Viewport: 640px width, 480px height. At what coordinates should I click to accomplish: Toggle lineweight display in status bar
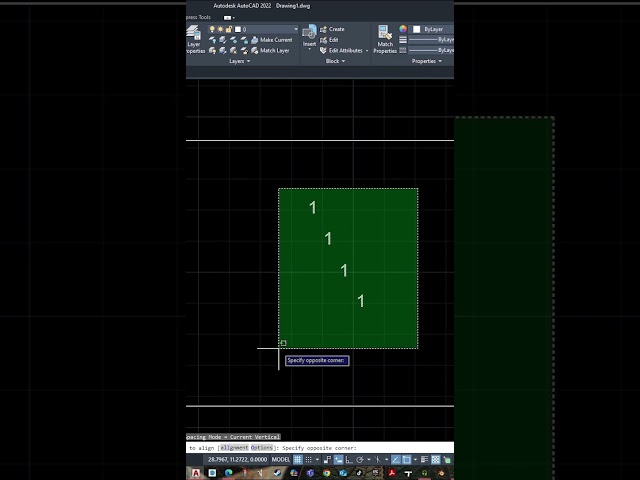click(x=424, y=460)
